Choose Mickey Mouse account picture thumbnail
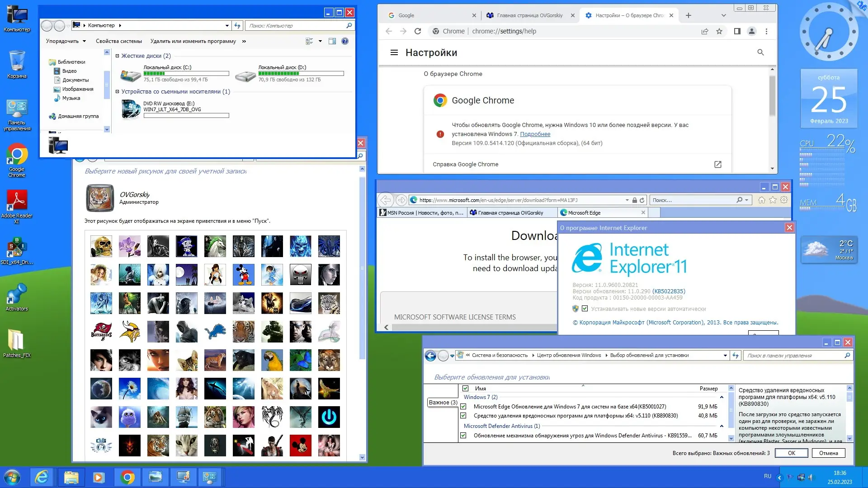The width and height of the screenshot is (868, 488). [243, 275]
